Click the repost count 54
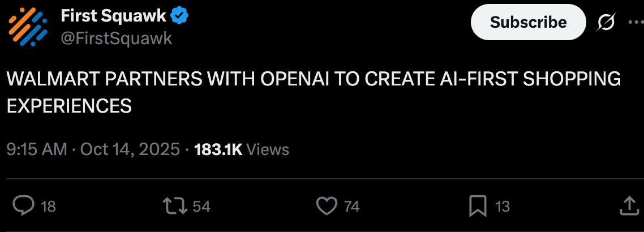This screenshot has width=644, height=232. coord(201,207)
